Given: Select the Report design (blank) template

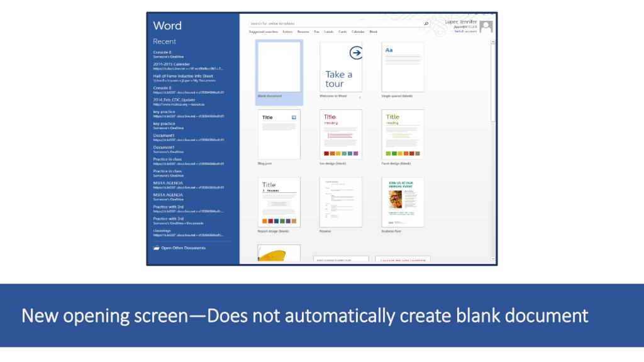Looking at the screenshot, I should (279, 202).
